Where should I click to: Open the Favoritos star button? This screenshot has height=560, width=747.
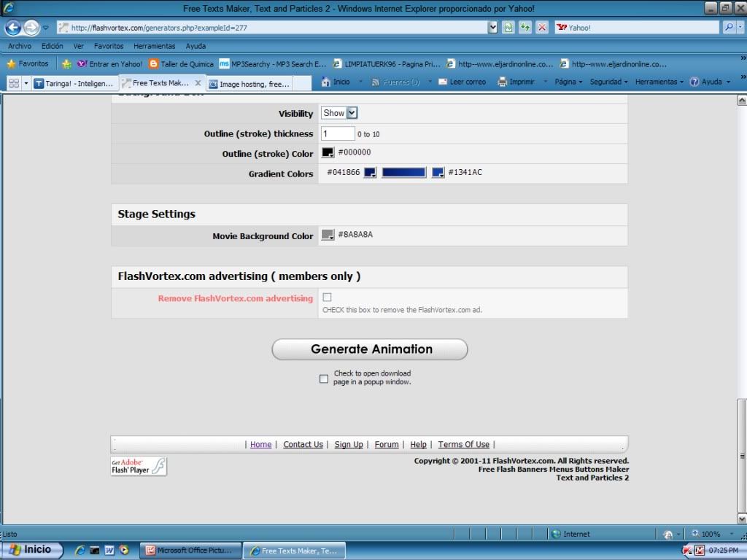(x=28, y=64)
